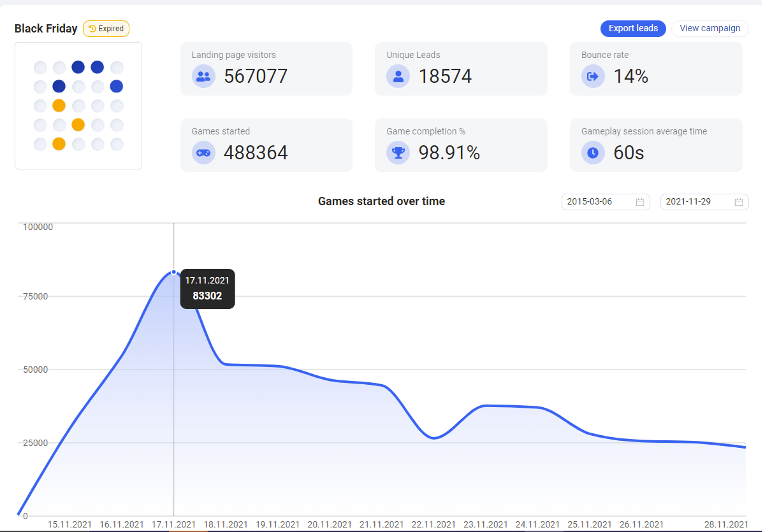This screenshot has width=779, height=532.
Task: Open the View campaign button
Action: (710, 28)
